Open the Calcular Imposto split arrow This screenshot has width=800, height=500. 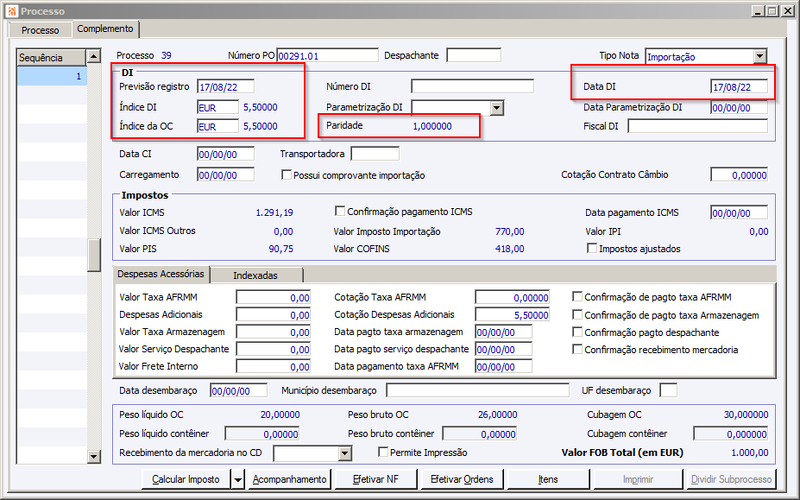pos(238,480)
